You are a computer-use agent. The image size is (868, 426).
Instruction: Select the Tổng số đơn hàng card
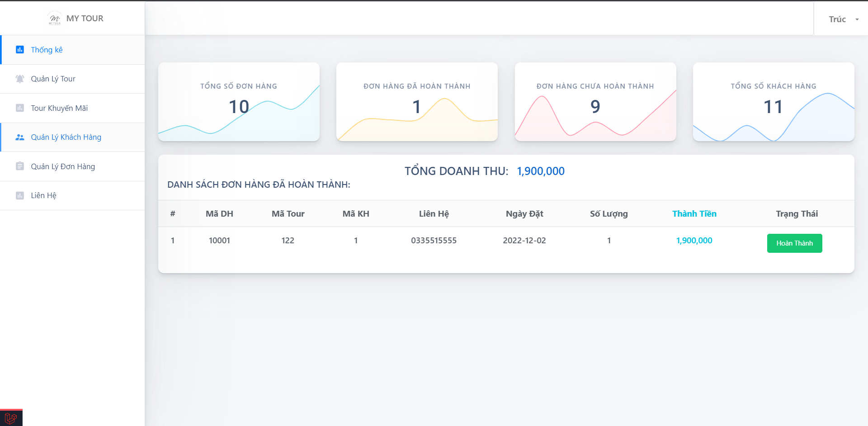(x=239, y=102)
